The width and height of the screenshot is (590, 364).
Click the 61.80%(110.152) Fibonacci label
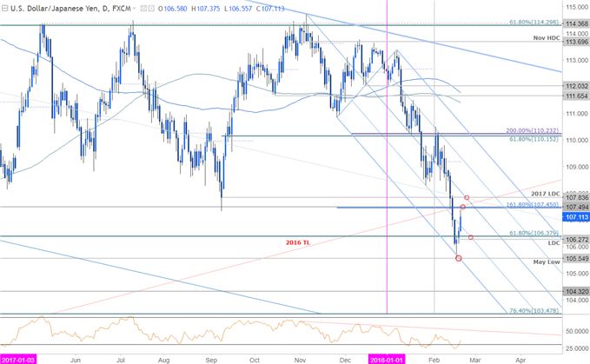click(x=534, y=139)
